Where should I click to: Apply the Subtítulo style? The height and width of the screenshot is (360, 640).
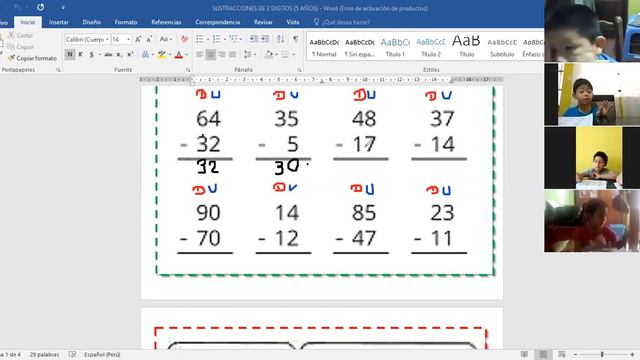point(502,47)
